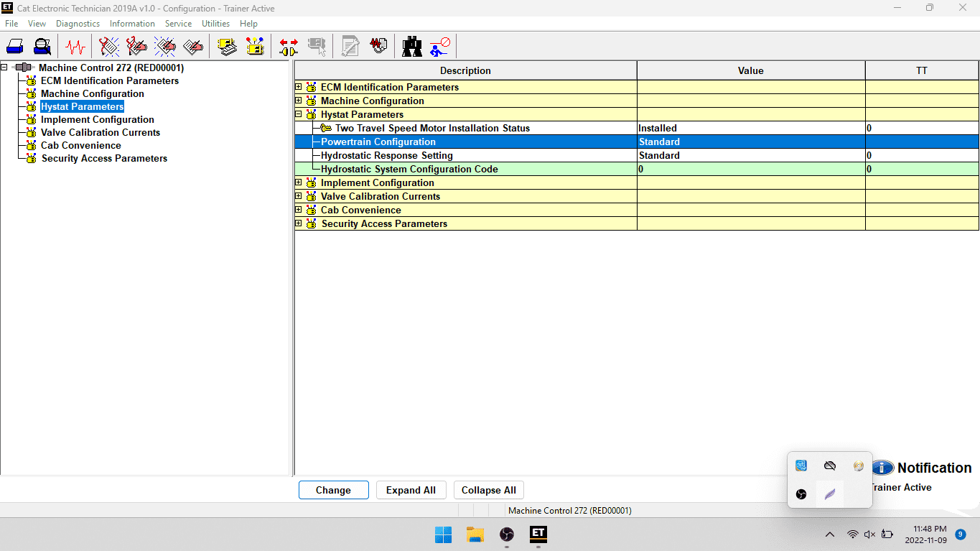Click the OBS icon in the tray popup
Screen dimensions: 980x551
(x=801, y=494)
